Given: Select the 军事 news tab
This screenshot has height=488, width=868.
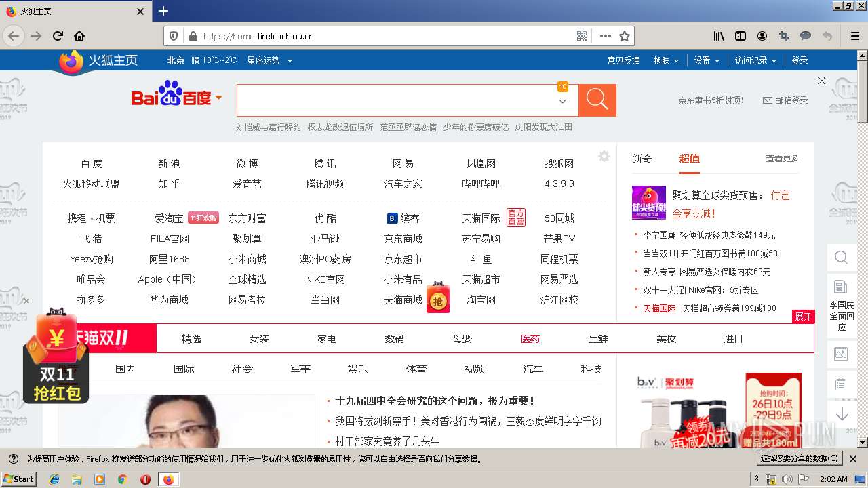Looking at the screenshot, I should click(300, 369).
